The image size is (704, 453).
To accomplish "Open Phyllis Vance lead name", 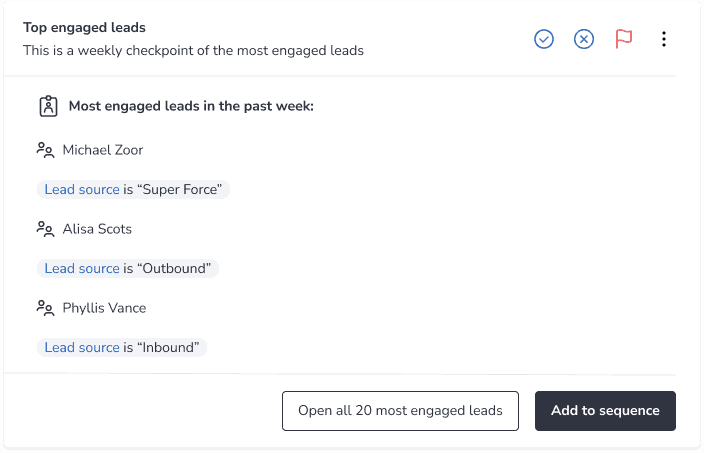I will tap(104, 308).
